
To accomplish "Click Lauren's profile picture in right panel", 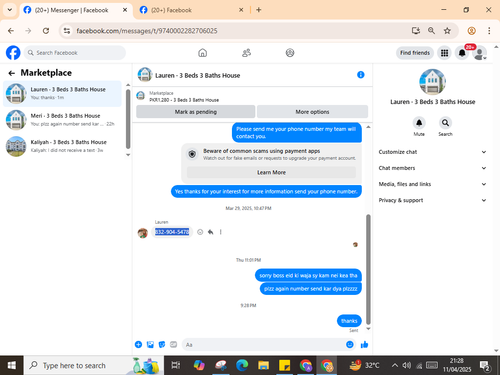I will [x=432, y=82].
